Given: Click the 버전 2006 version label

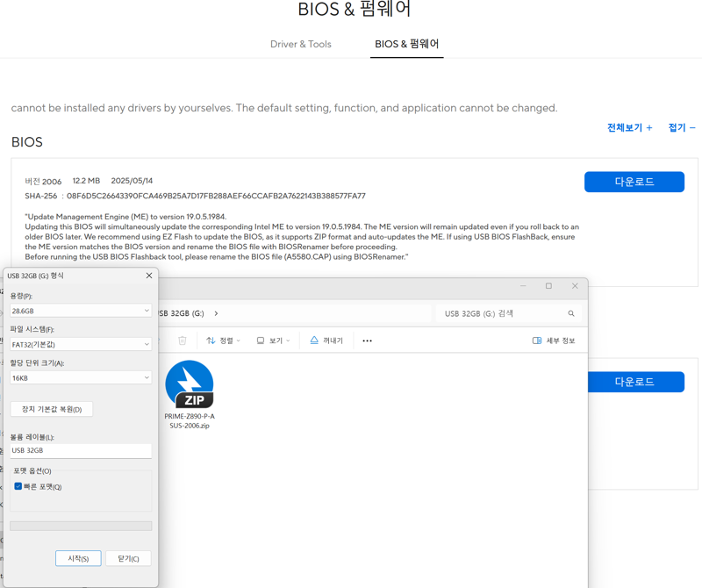Looking at the screenshot, I should pos(43,181).
